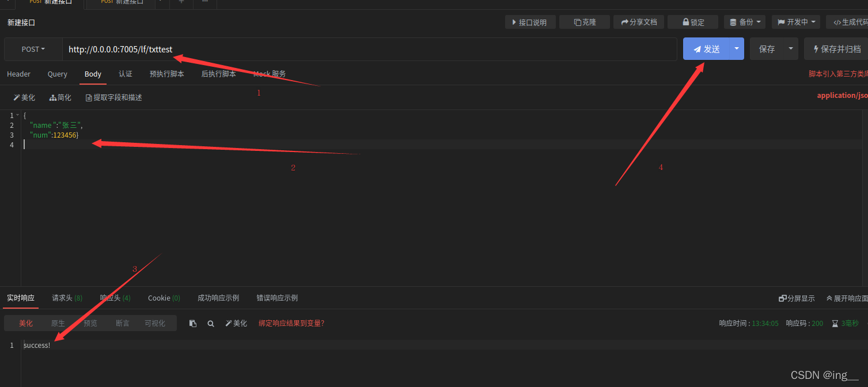
Task: Open the 预执行脚本 tab
Action: 167,74
